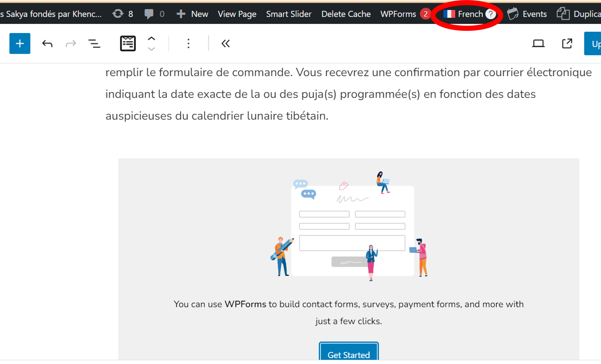Click the WPForms block type icon
The image size is (601, 364).
pos(128,43)
